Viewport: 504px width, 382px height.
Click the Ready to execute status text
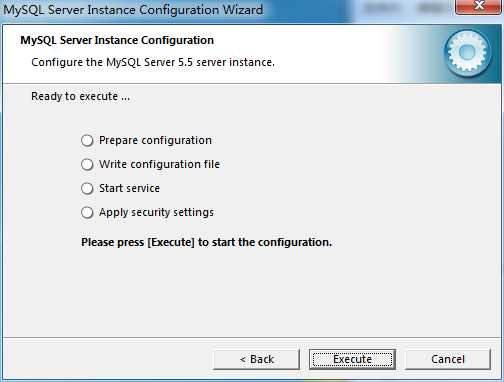[80, 96]
